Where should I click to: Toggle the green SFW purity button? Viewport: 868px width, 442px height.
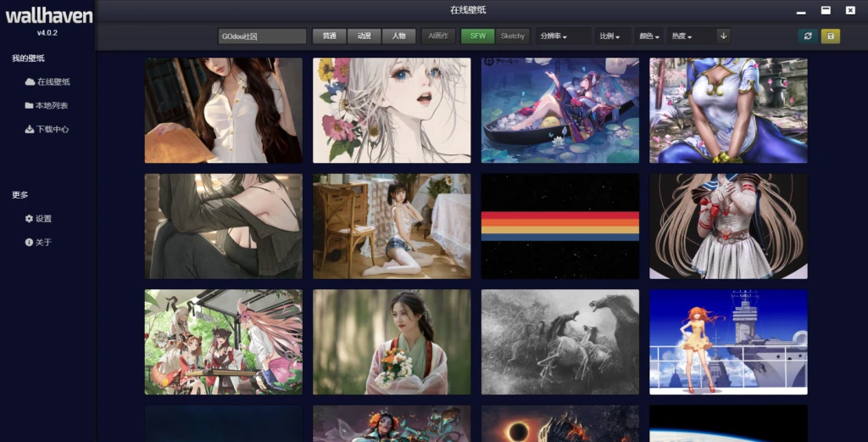point(478,36)
